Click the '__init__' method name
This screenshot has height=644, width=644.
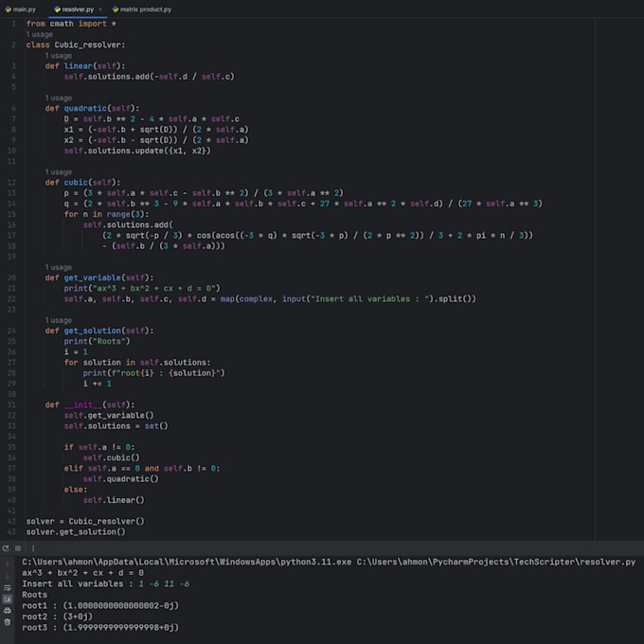point(83,405)
